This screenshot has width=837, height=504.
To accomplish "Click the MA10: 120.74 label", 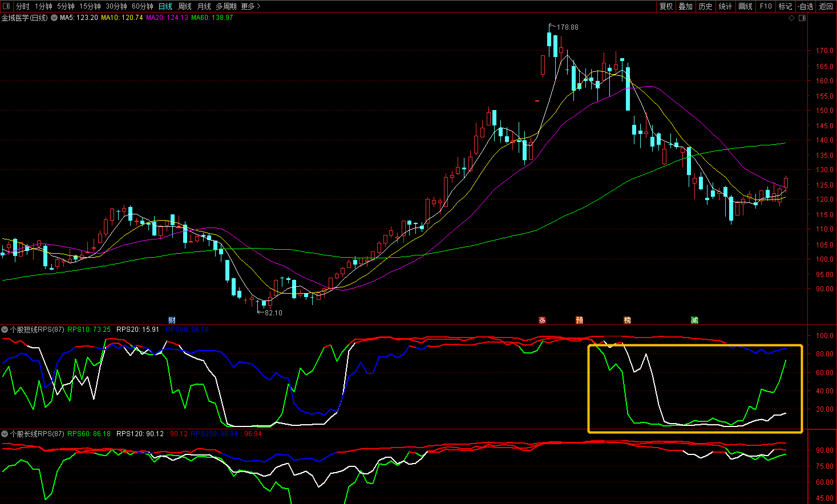I will pos(122,18).
